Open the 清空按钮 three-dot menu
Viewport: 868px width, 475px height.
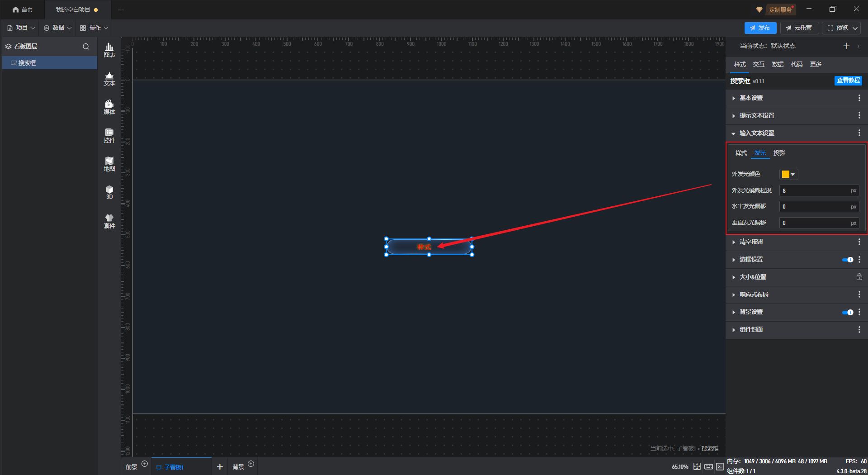(859, 242)
